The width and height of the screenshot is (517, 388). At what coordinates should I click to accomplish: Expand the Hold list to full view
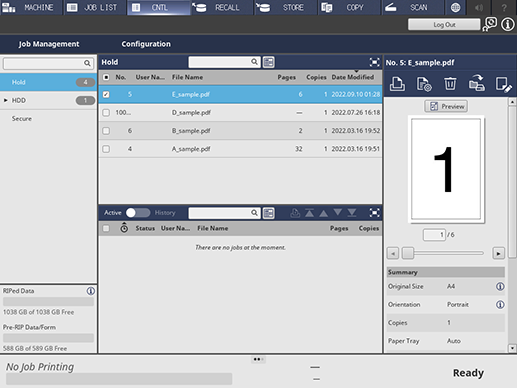[374, 62]
